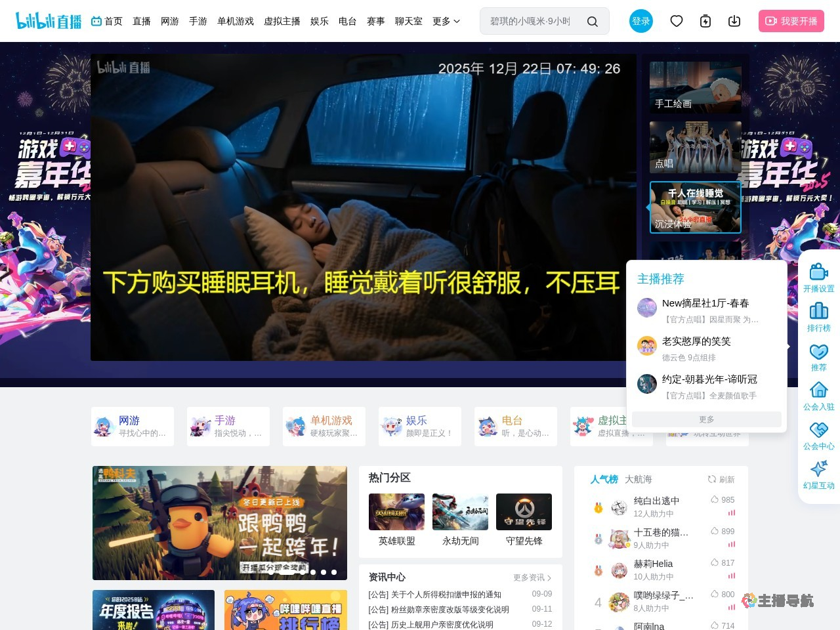
Task: Click the download client icon
Action: (734, 22)
